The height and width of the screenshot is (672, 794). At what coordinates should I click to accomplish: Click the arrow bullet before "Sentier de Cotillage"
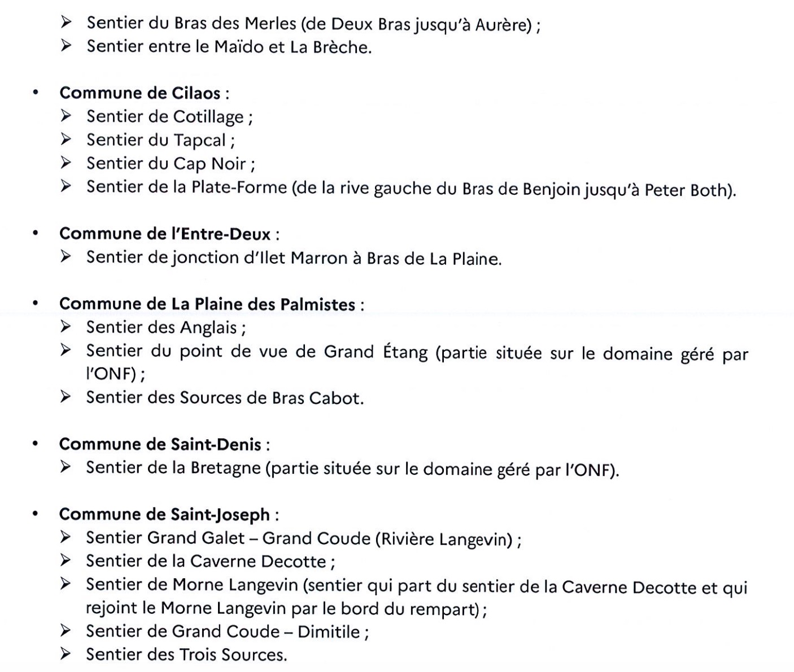pos(67,116)
